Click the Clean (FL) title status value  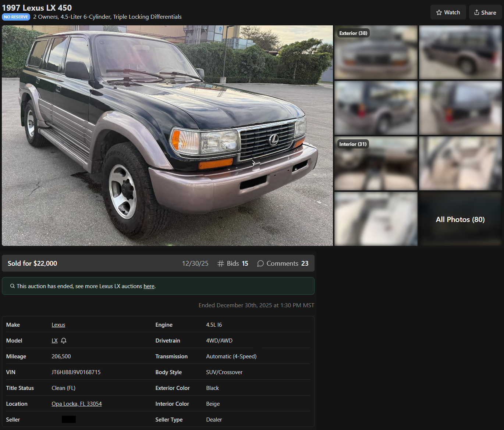coord(64,388)
